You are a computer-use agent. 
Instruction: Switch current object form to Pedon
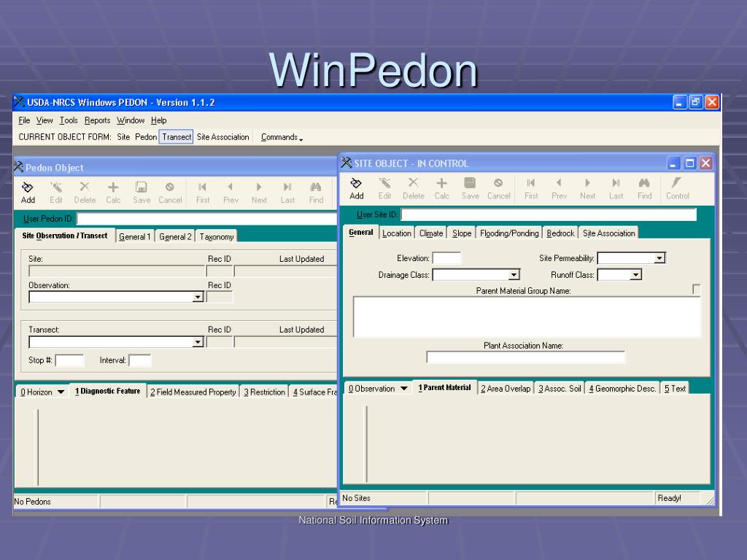[146, 137]
